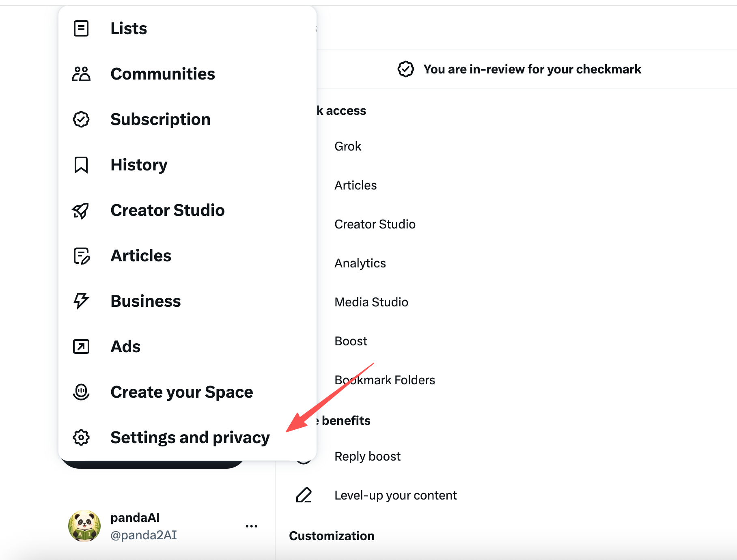
Task: Open Communities from the menu
Action: point(187,74)
